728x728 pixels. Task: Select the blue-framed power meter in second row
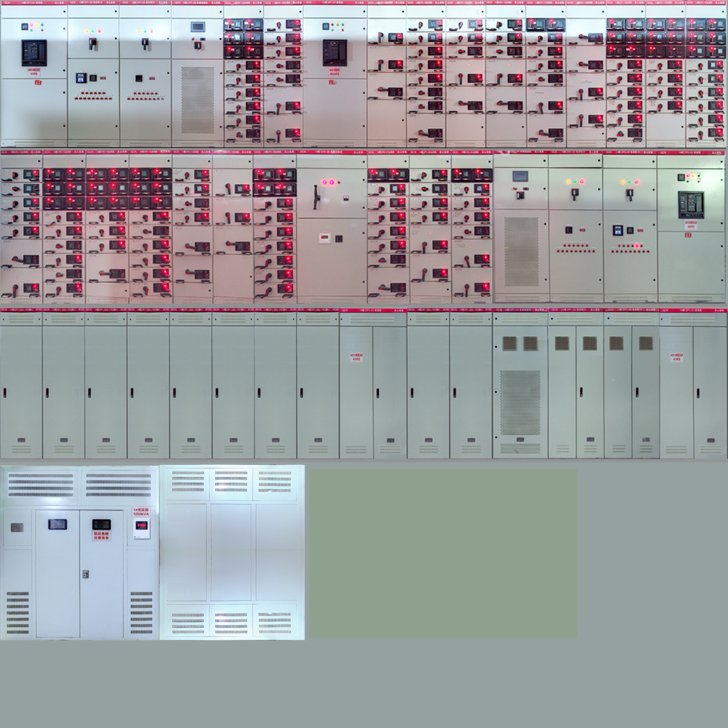[x=618, y=230]
